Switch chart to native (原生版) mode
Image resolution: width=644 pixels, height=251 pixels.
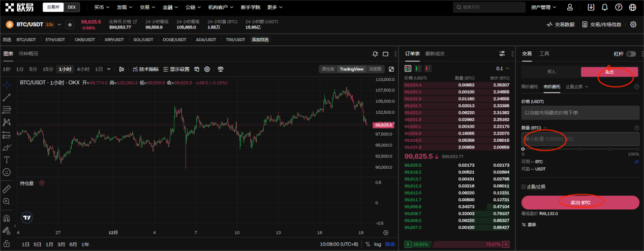[x=328, y=69]
